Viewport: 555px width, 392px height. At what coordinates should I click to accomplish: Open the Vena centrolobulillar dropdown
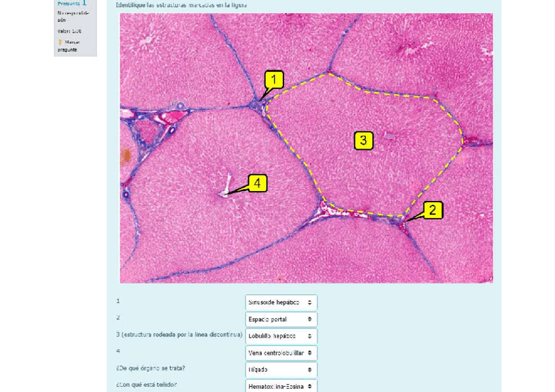point(281,353)
